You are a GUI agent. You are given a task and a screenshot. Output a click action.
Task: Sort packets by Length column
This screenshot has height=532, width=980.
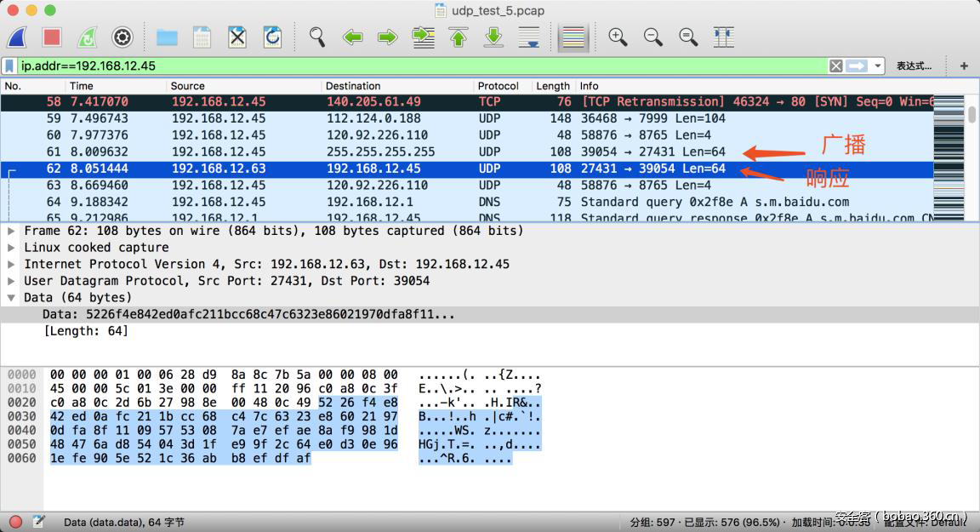tap(552, 86)
